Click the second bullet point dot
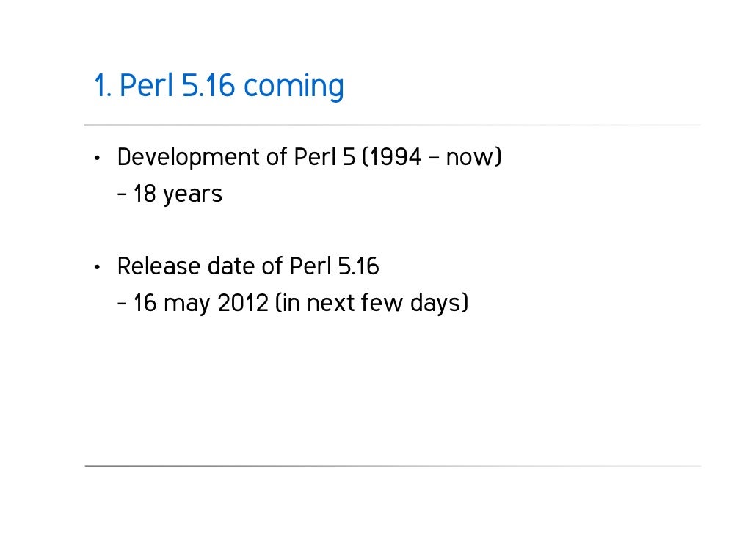Viewport: 756px width, 534px height. (98, 266)
